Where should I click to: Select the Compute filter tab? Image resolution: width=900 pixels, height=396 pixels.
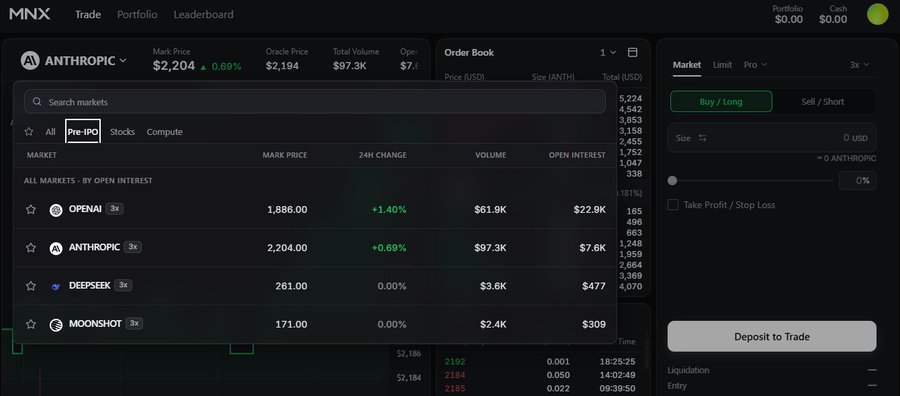pos(165,132)
